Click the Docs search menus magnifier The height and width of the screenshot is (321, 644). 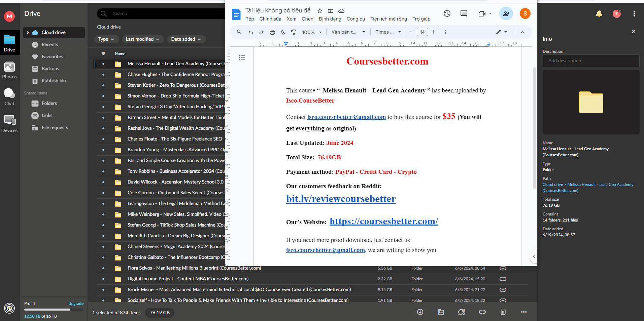tap(239, 32)
